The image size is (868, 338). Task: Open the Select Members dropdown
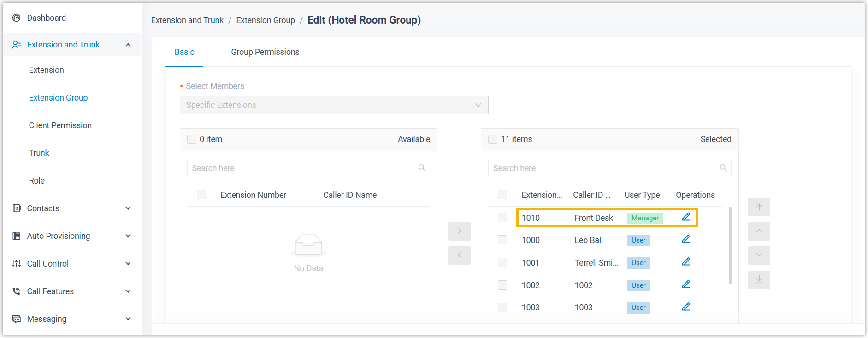click(x=334, y=105)
